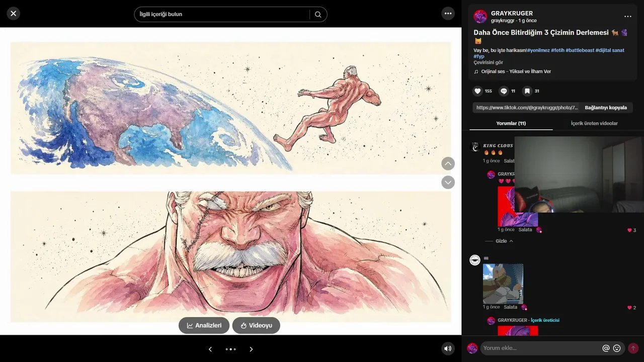Open GRAYKRUGER name labeled 'İçerik üreticisi'
644x362 pixels.
point(512,320)
